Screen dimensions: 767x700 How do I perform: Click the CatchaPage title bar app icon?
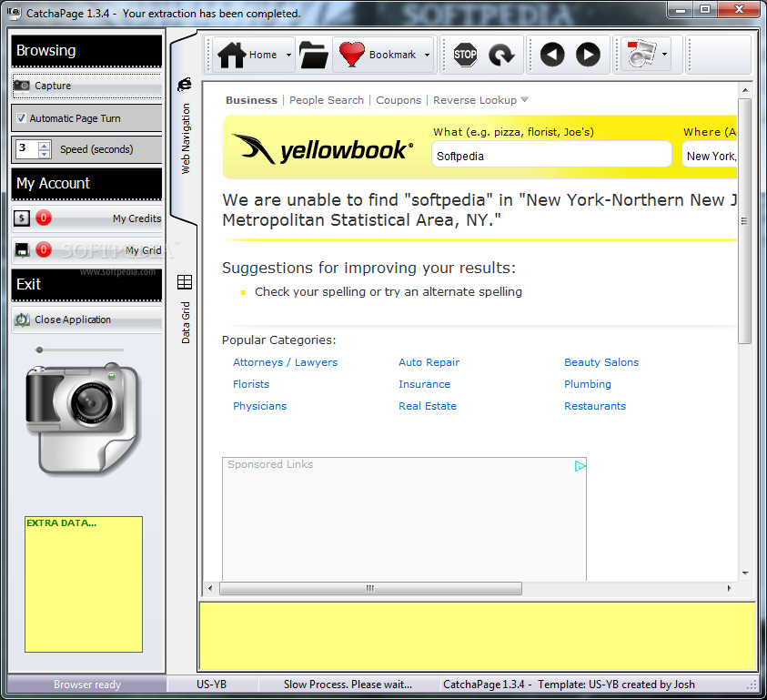(15, 12)
